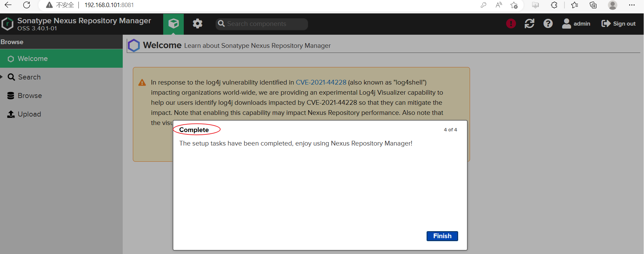Select Welcome in sidebar

61,59
